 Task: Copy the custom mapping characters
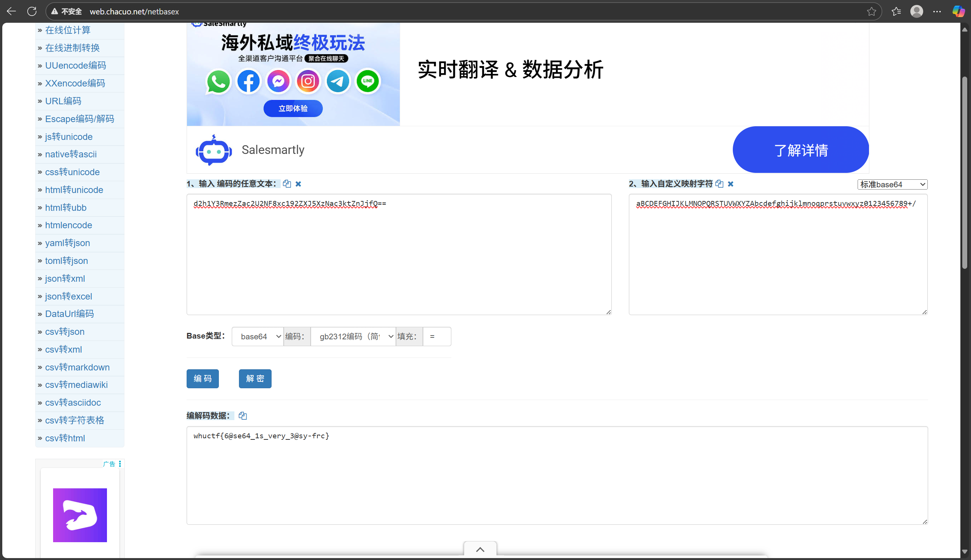(719, 184)
